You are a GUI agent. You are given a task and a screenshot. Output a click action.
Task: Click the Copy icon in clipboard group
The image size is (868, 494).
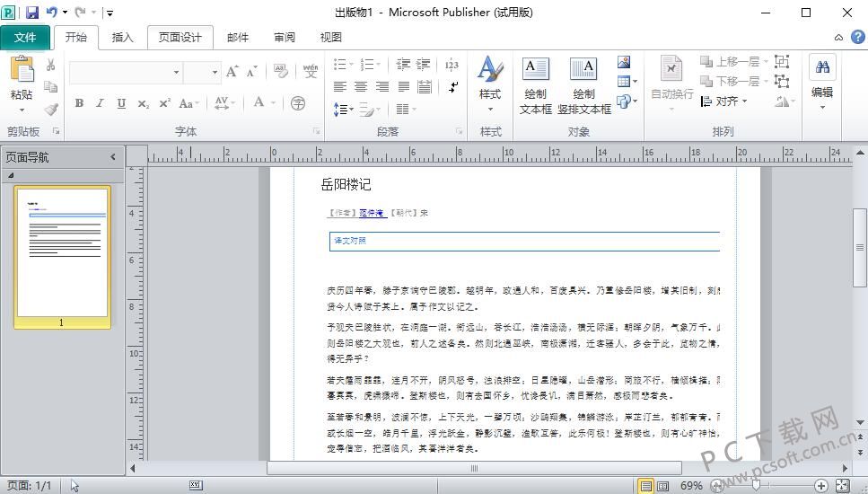(x=50, y=87)
